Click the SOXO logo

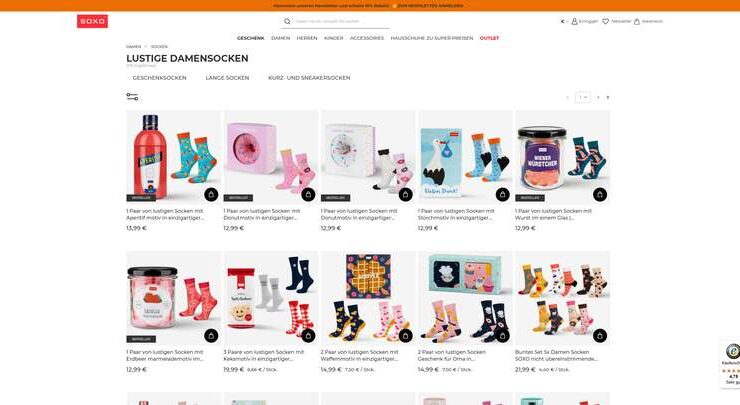(92, 21)
